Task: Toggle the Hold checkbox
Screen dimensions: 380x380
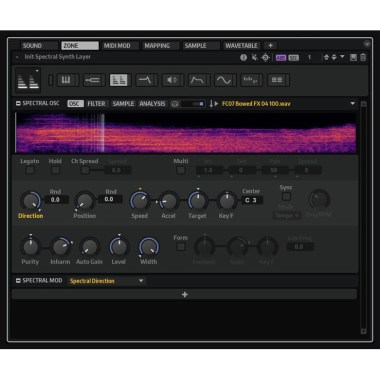Action: coord(55,170)
